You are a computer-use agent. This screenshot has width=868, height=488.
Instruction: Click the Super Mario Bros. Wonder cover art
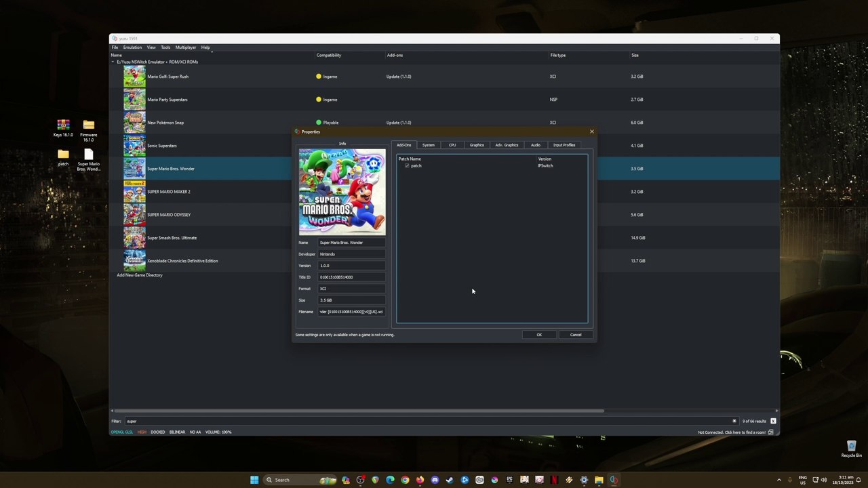coord(342,192)
